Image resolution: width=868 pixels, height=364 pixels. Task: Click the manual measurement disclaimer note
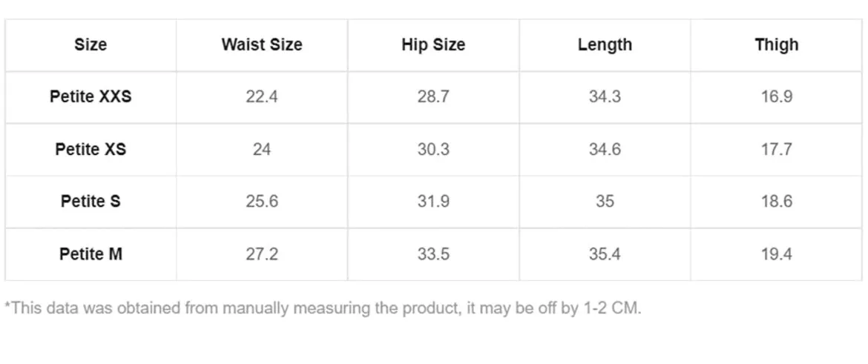click(323, 308)
